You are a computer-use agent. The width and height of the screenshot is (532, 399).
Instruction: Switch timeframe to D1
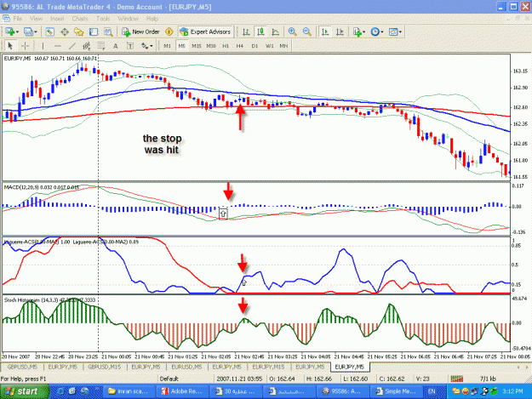click(x=255, y=46)
